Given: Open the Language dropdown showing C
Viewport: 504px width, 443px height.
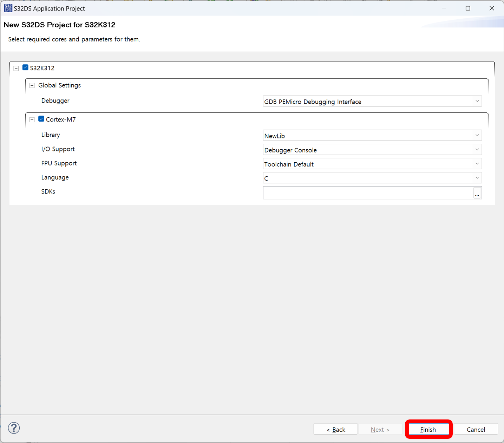Looking at the screenshot, I should [372, 178].
